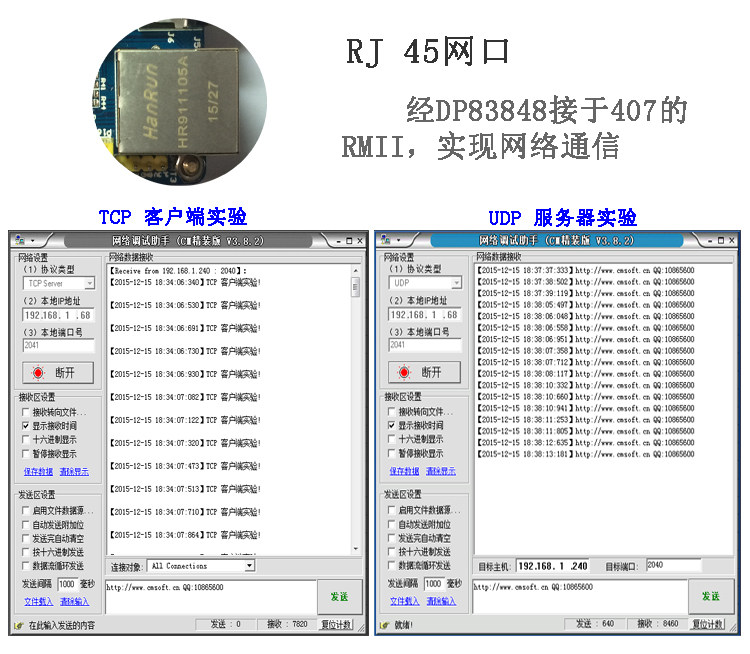Open the UDP protocol type dropdown
This screenshot has width=750, height=654.
[456, 283]
